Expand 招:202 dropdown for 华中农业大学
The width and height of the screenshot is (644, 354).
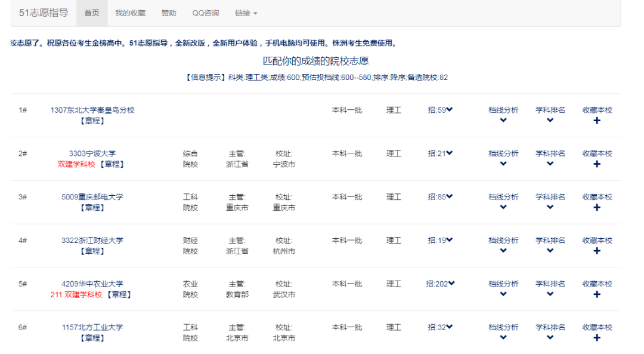[x=440, y=284]
